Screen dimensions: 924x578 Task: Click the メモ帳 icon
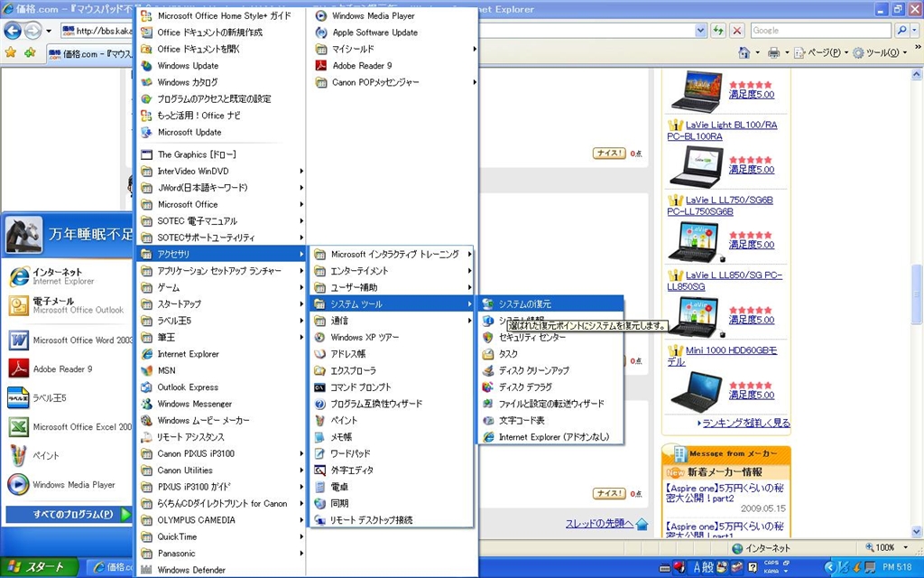tap(319, 437)
